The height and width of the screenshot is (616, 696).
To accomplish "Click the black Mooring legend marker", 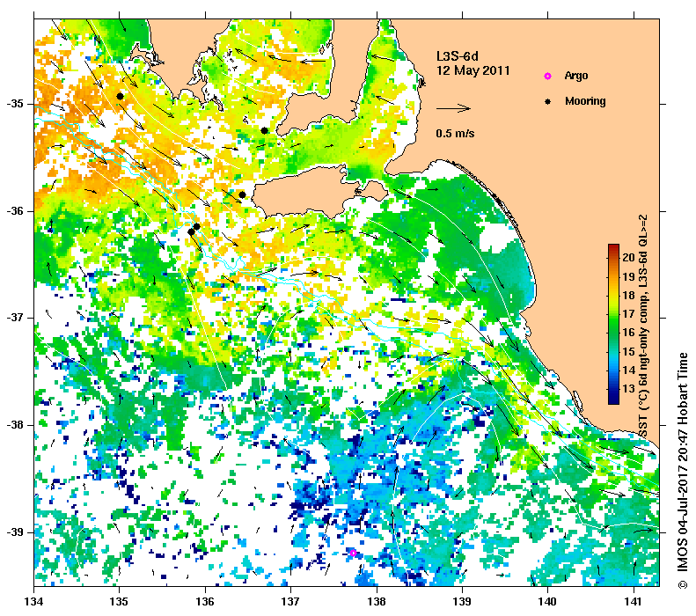I will point(548,101).
